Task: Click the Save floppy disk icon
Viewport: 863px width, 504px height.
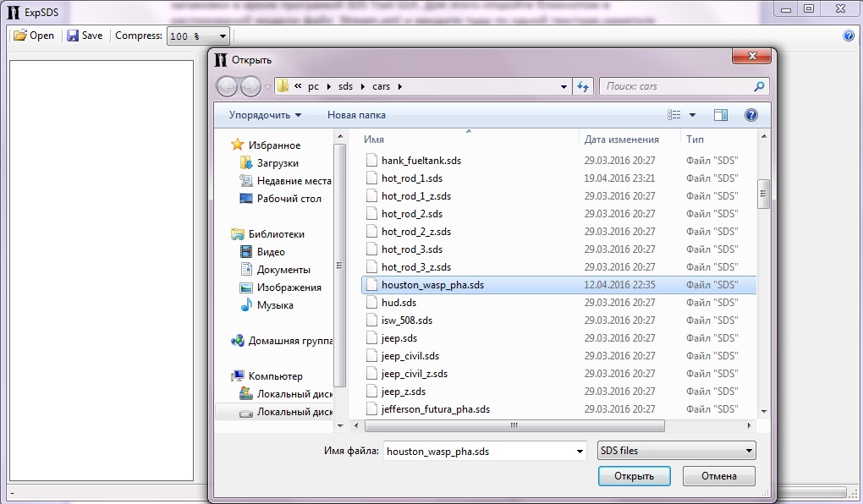Action: pyautogui.click(x=73, y=36)
